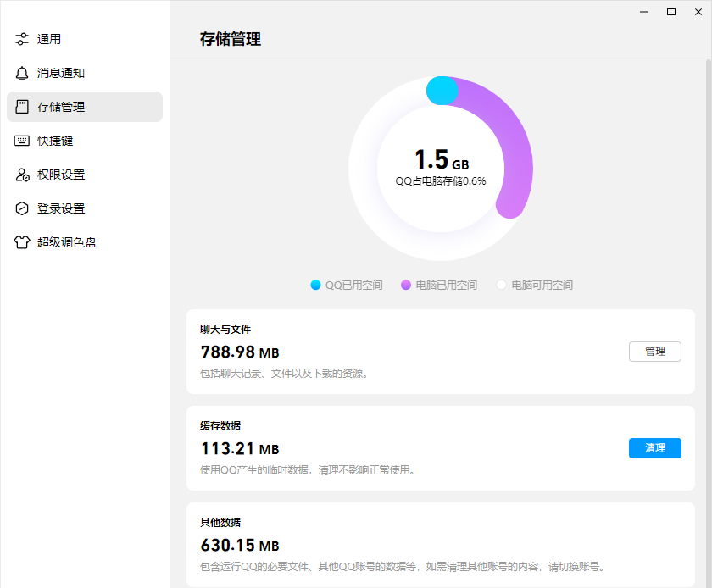Click the 登录设置 hexagon icon
712x588 pixels.
click(22, 208)
